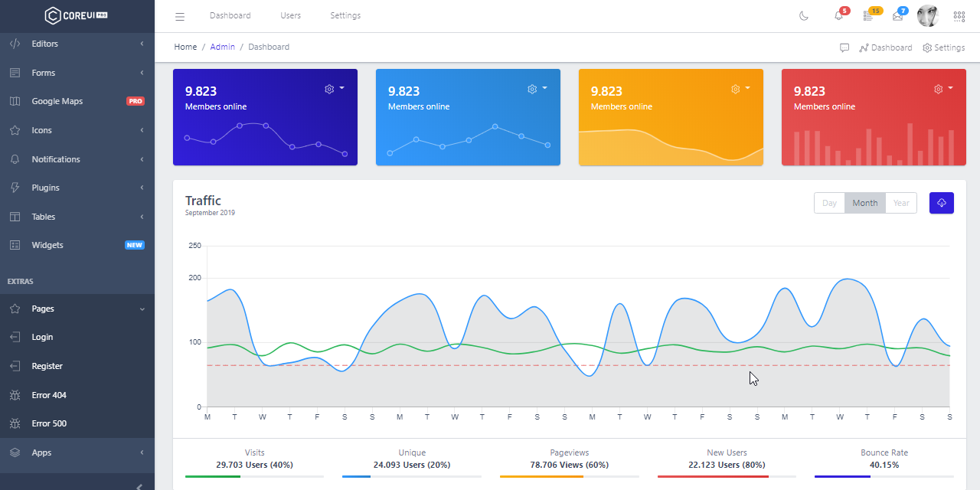Click the red card bar chart
980x490 pixels.
[x=874, y=144]
